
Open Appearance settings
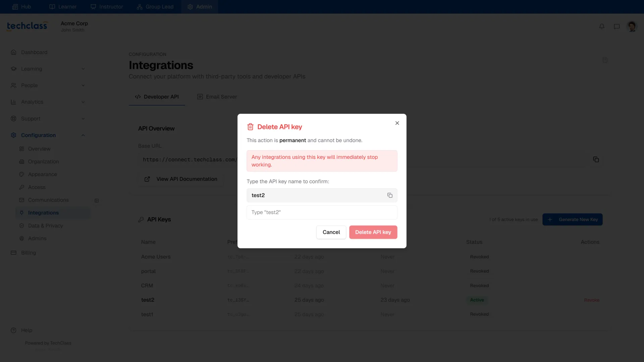(x=43, y=174)
